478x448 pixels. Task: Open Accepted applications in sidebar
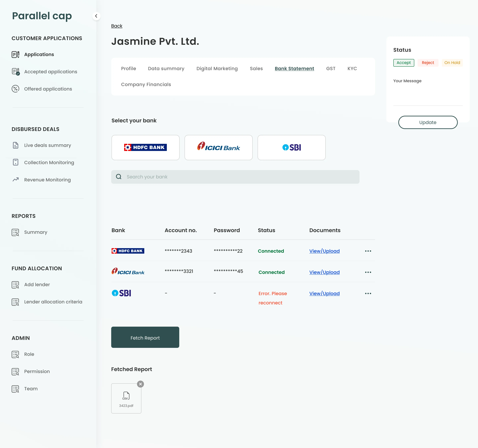[x=51, y=72]
